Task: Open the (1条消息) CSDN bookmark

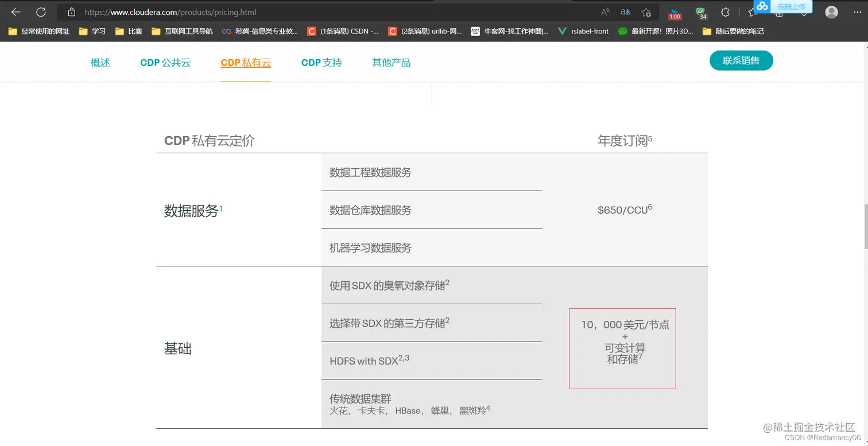Action: pos(343,31)
